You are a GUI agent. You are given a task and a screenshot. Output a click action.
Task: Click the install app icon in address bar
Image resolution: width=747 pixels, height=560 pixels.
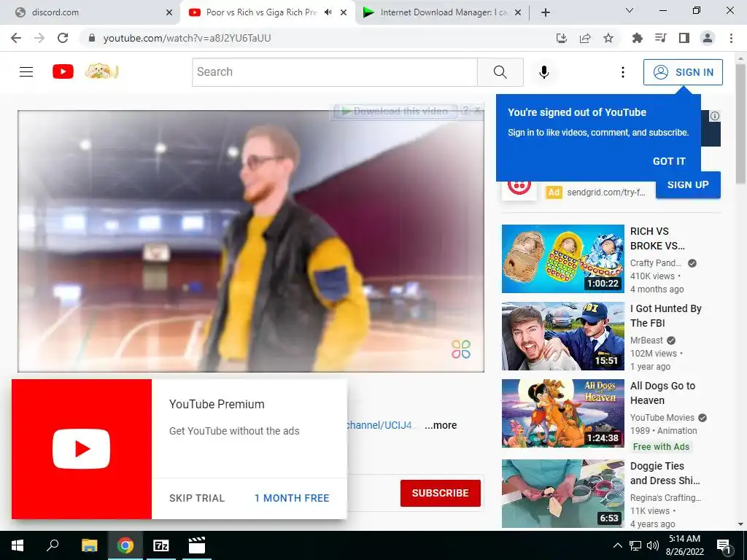[x=562, y=38]
